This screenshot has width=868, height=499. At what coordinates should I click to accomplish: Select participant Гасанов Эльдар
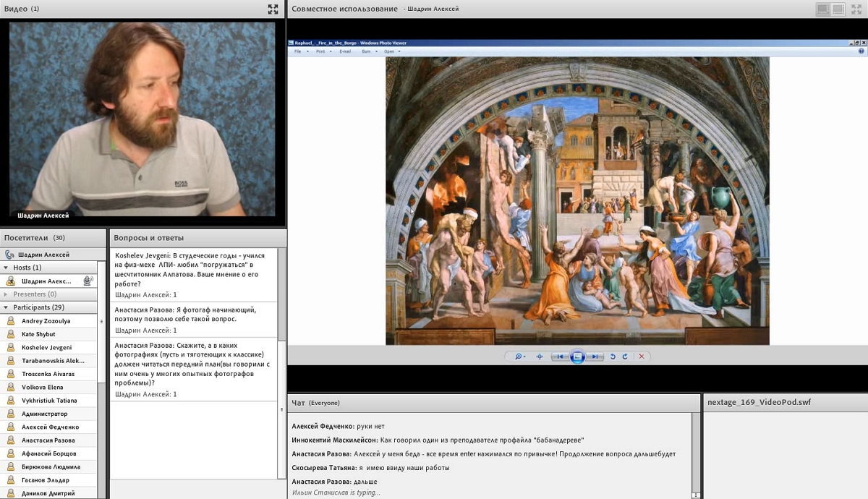48,480
